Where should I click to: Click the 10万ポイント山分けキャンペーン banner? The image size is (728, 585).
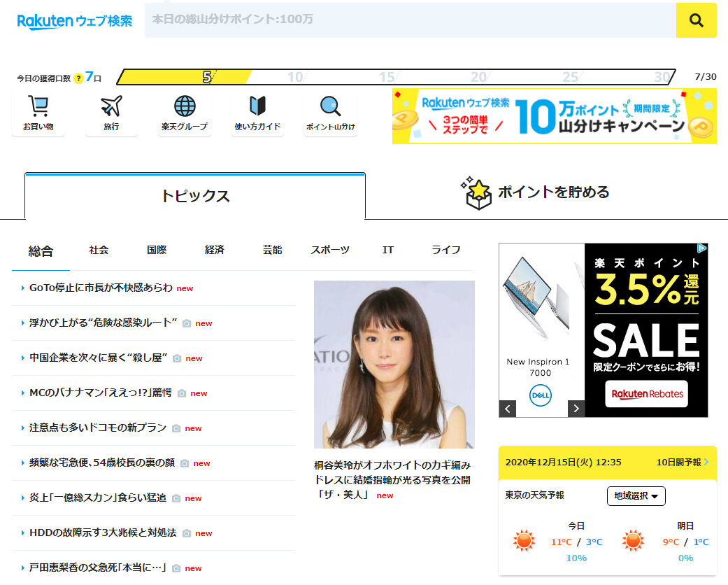coord(555,116)
